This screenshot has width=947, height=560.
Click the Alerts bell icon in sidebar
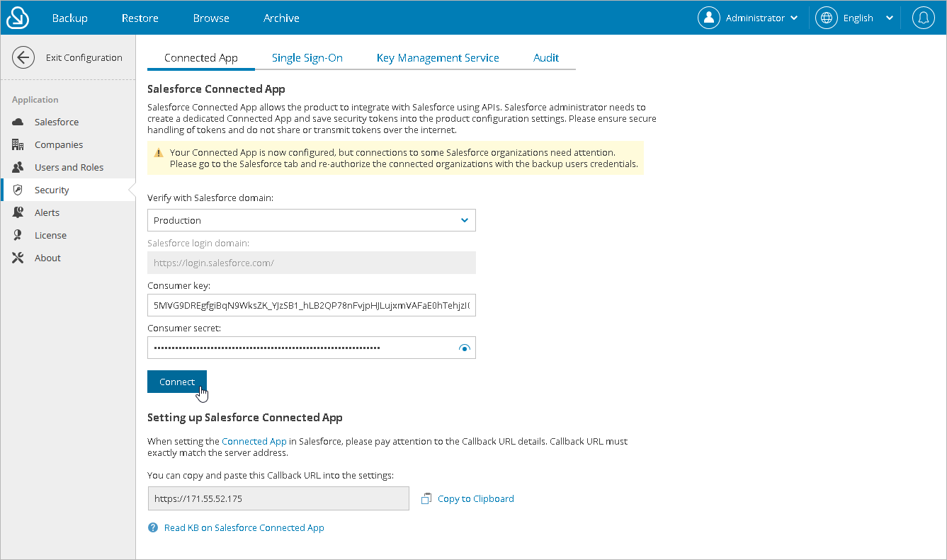point(18,212)
